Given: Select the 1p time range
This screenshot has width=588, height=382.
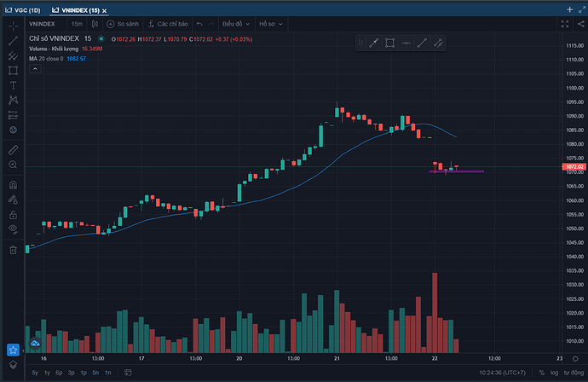Looking at the screenshot, I should click(x=84, y=373).
